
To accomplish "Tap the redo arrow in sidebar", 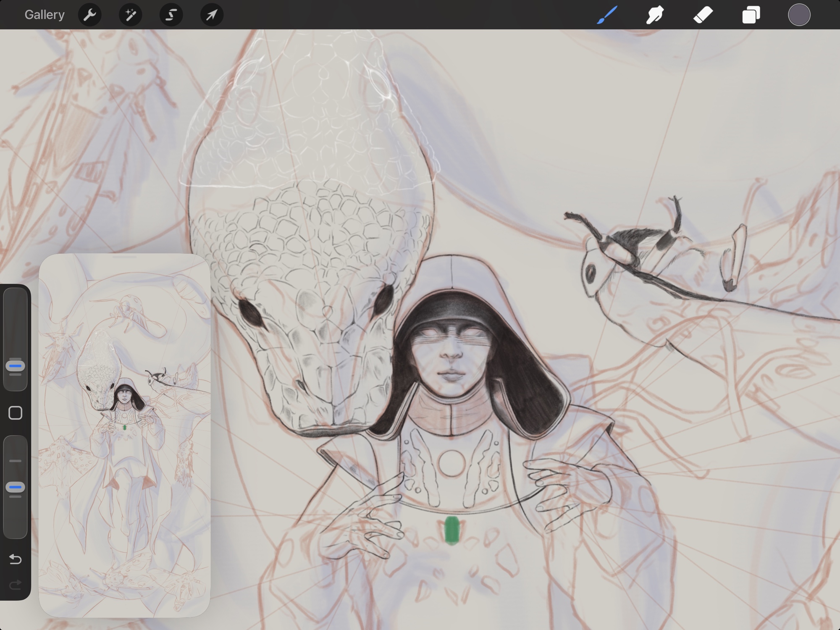I will [x=16, y=585].
